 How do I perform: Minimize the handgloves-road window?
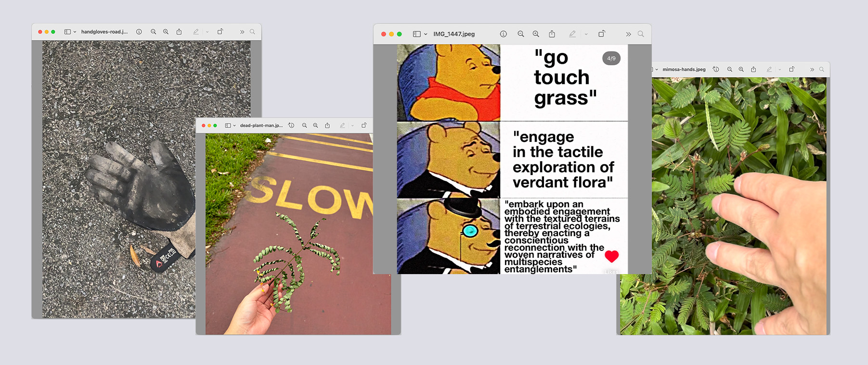(47, 32)
